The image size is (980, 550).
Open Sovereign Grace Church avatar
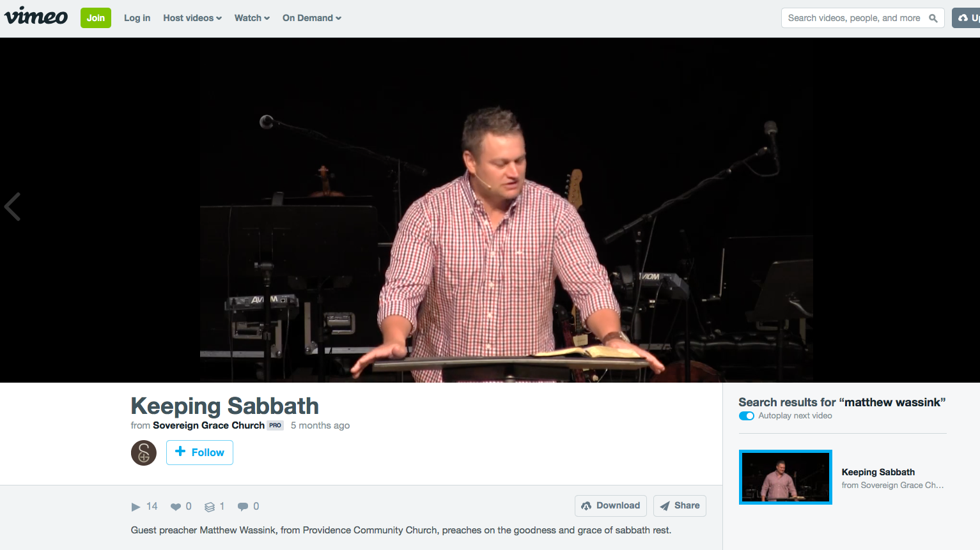tap(144, 453)
